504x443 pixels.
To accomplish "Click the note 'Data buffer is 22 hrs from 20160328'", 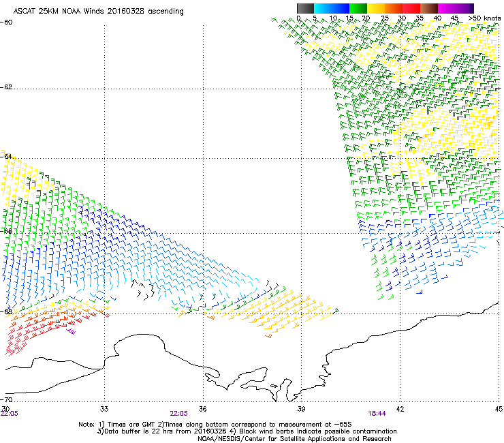I will (164, 431).
